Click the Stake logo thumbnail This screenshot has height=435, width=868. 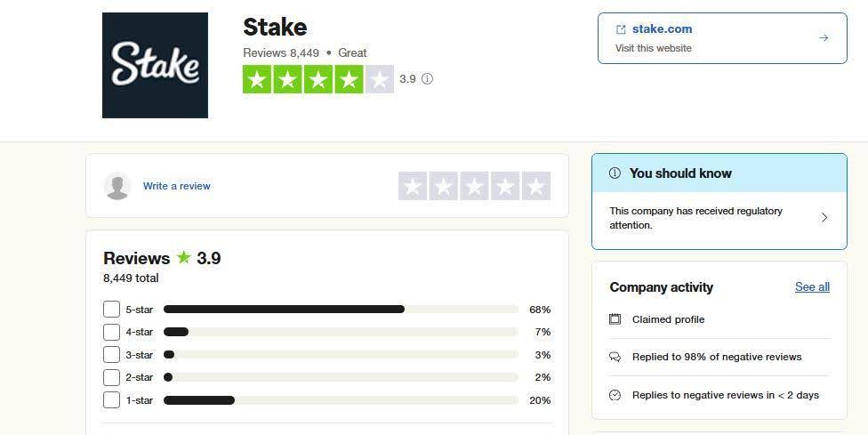155,65
